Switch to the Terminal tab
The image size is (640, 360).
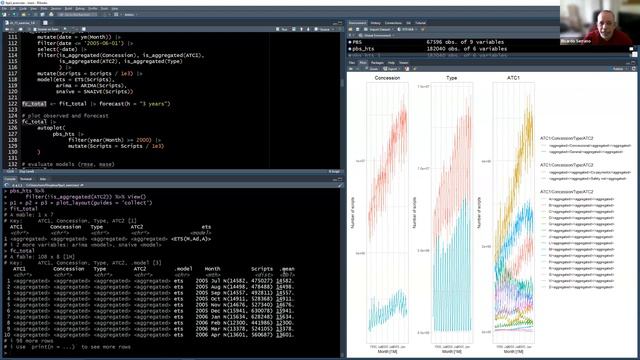pyautogui.click(x=26, y=179)
